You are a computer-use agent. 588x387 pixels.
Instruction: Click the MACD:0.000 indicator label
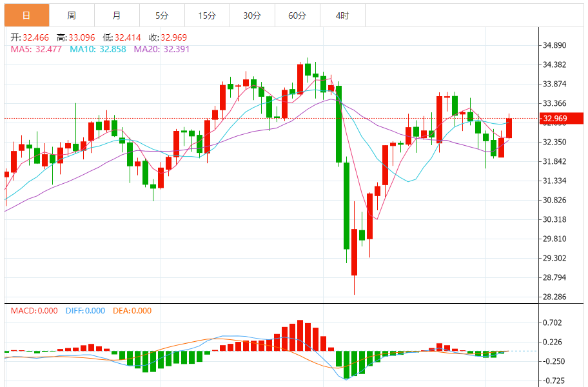click(34, 310)
